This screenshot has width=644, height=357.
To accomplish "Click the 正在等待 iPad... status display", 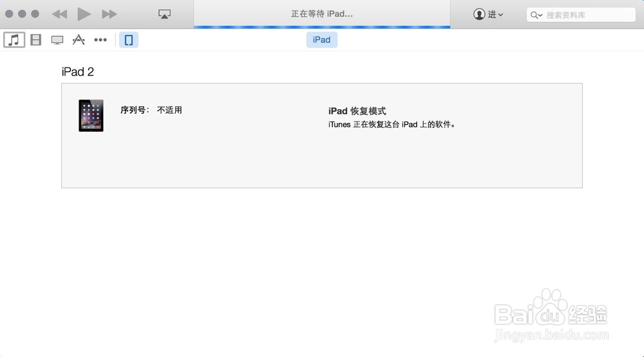I will (322, 14).
